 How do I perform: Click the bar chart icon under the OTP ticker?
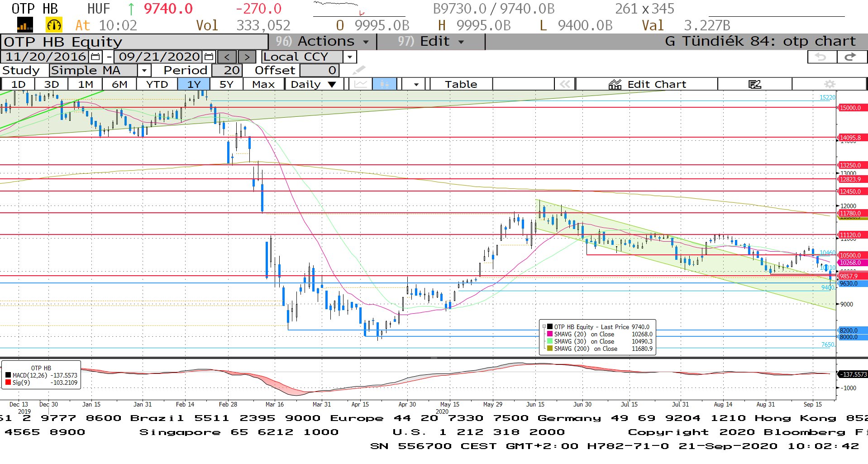(x=25, y=25)
